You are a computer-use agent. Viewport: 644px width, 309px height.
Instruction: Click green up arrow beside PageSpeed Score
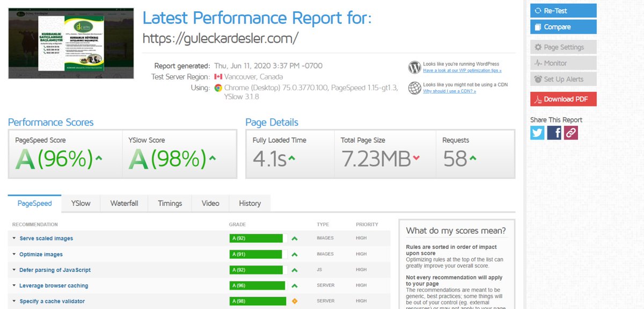pos(98,158)
